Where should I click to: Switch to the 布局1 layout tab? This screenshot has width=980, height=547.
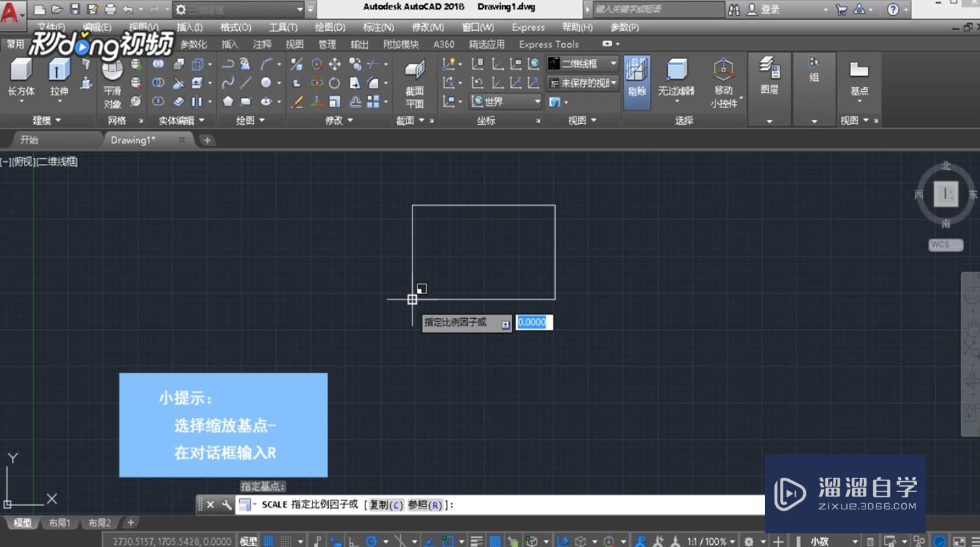tap(60, 523)
